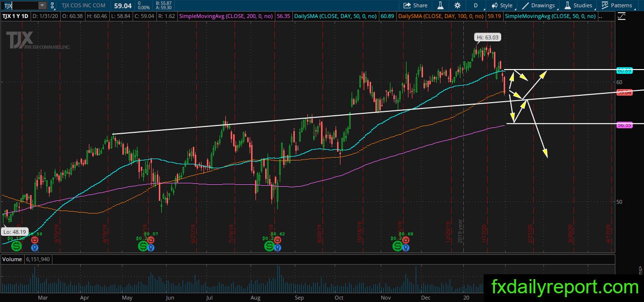Click the TJX 1 Y 1D chart label

point(17,16)
